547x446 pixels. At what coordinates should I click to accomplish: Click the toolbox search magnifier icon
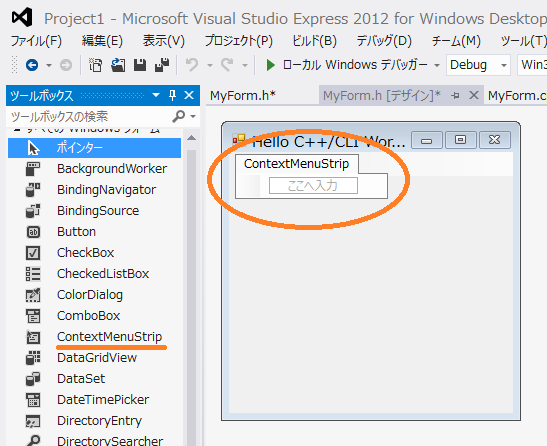(x=179, y=116)
